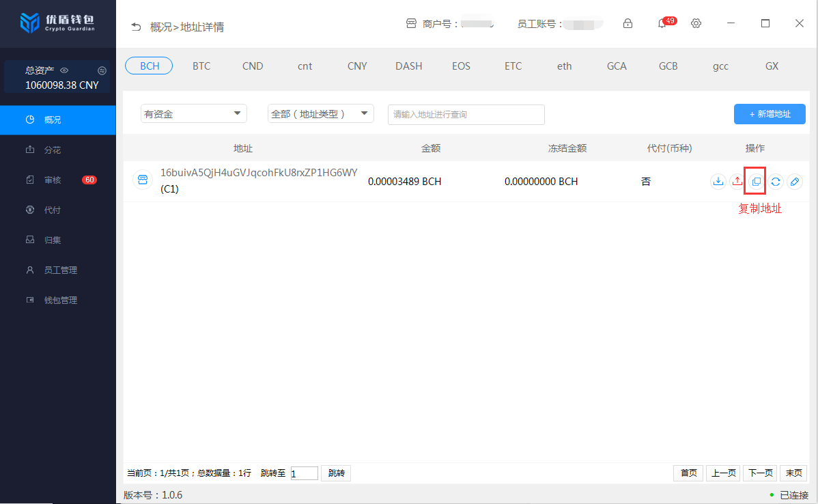Go back using the return arrow icon
This screenshot has width=818, height=504.
click(x=136, y=27)
